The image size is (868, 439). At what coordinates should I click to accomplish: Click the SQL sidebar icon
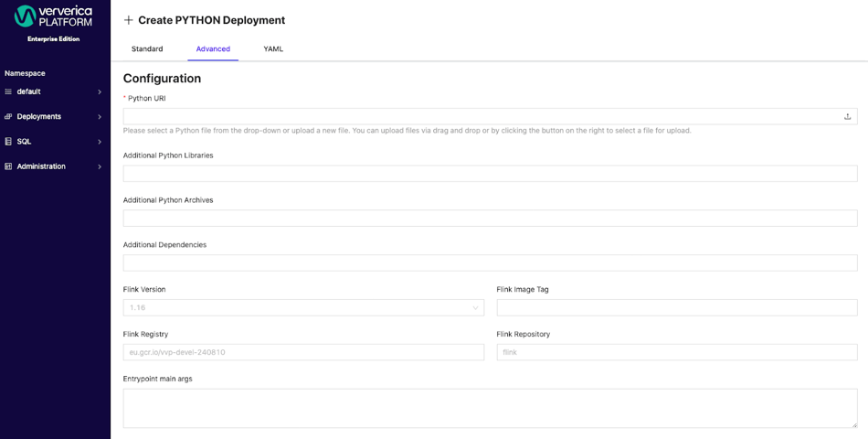[7, 142]
